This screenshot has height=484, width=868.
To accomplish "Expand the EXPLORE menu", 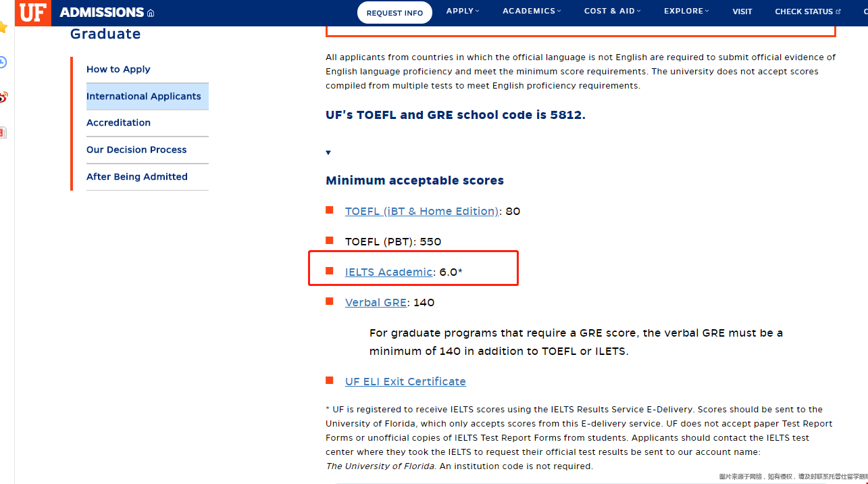I will coord(687,11).
